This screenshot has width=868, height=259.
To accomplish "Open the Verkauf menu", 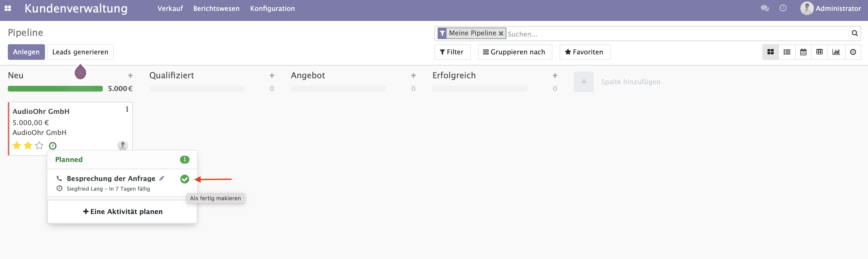I will 170,8.
